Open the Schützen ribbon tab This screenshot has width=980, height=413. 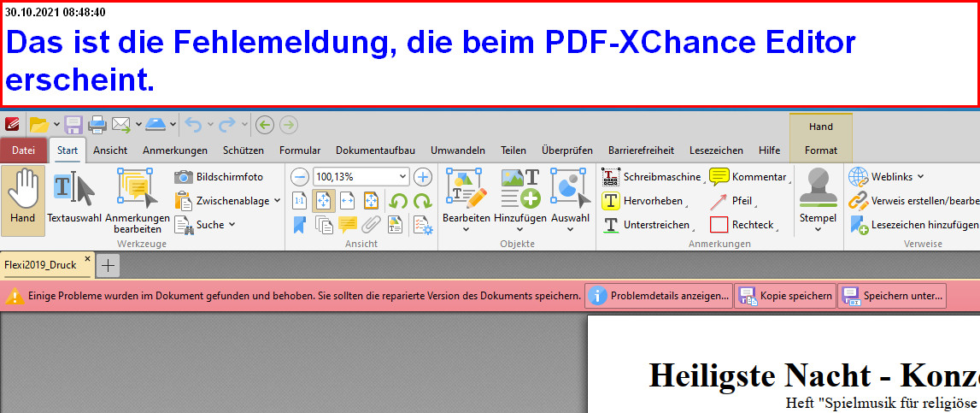tap(244, 150)
